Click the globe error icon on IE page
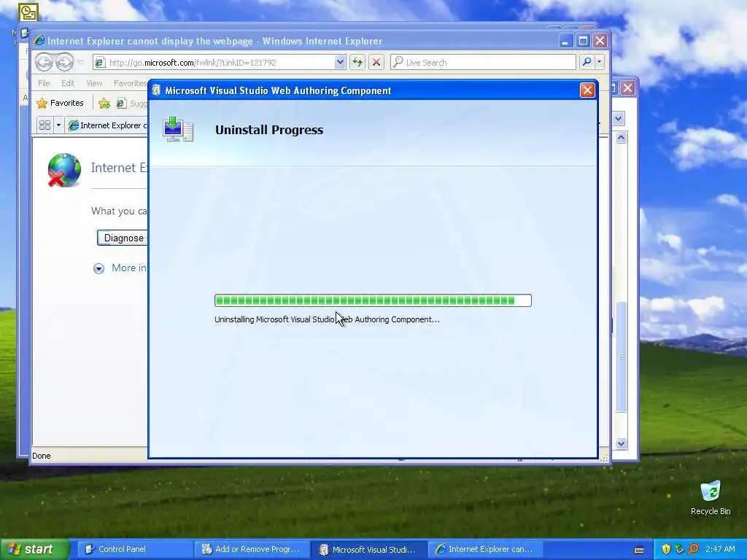This screenshot has width=747, height=560. pos(64,170)
